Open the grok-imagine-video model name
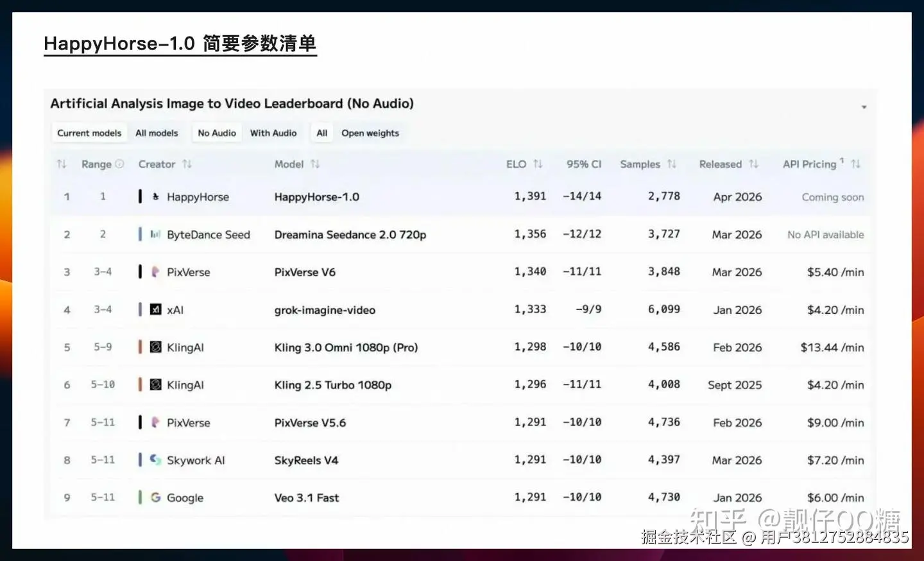This screenshot has height=561, width=924. click(325, 310)
